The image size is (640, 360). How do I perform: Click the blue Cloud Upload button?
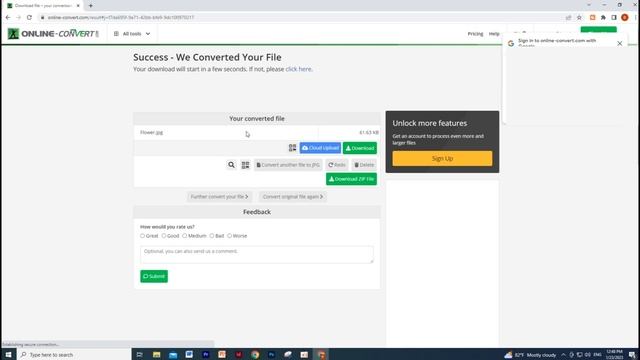[320, 148]
